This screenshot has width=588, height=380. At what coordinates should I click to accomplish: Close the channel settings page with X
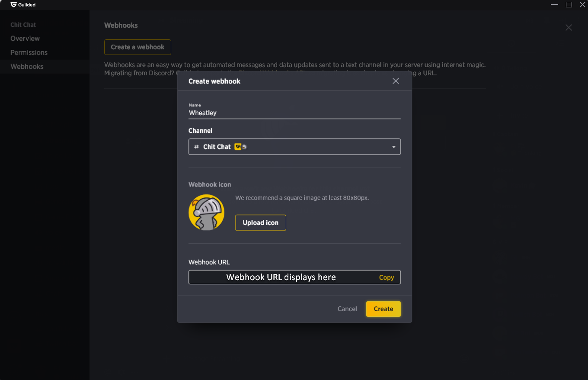click(x=569, y=27)
